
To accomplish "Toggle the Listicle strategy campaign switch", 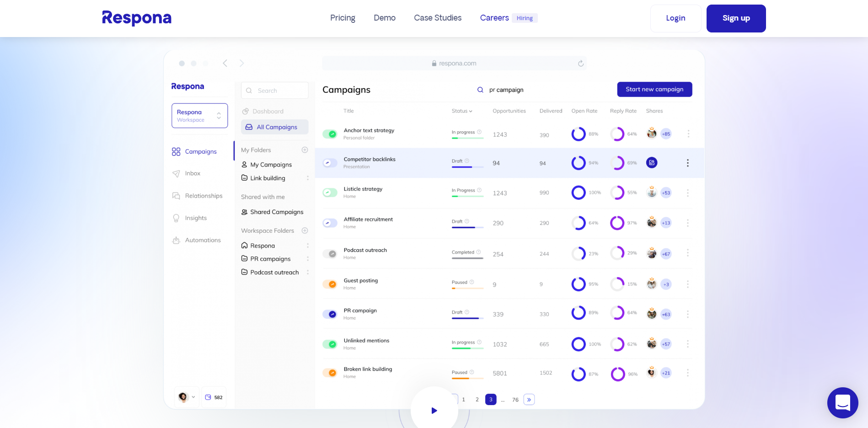I will coord(330,193).
